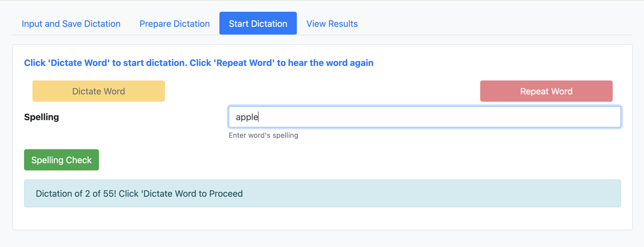Activate Repeat Word on the right side
This screenshot has width=644, height=247.
(546, 91)
